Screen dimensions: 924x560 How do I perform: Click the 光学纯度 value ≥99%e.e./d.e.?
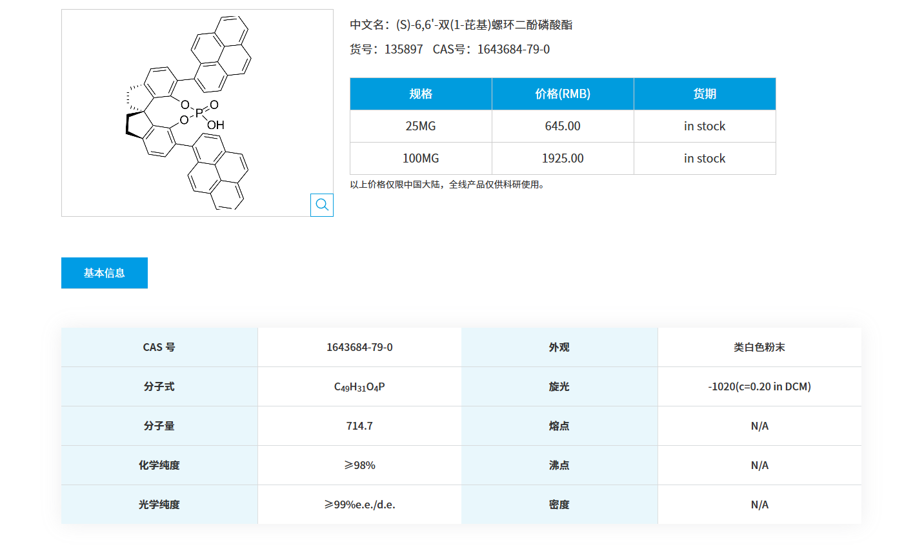point(359,505)
